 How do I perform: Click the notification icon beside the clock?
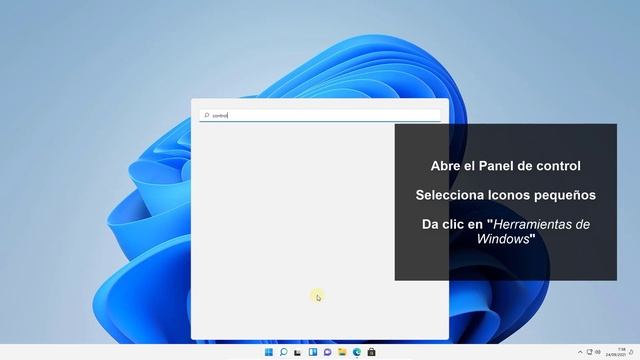[631, 352]
